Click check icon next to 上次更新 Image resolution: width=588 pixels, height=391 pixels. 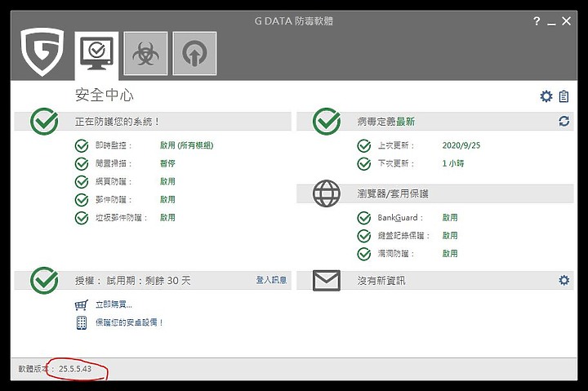364,145
